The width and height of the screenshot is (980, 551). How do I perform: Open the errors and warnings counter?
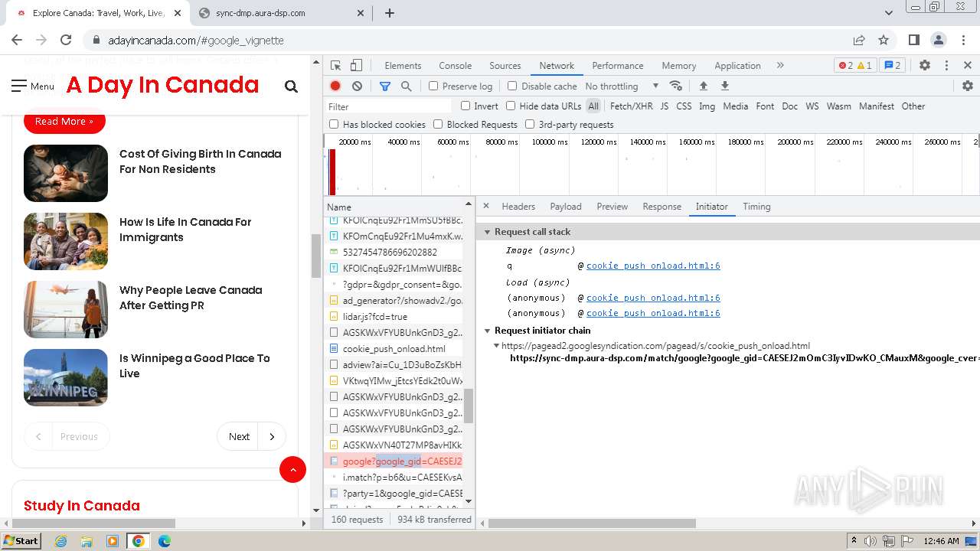855,66
